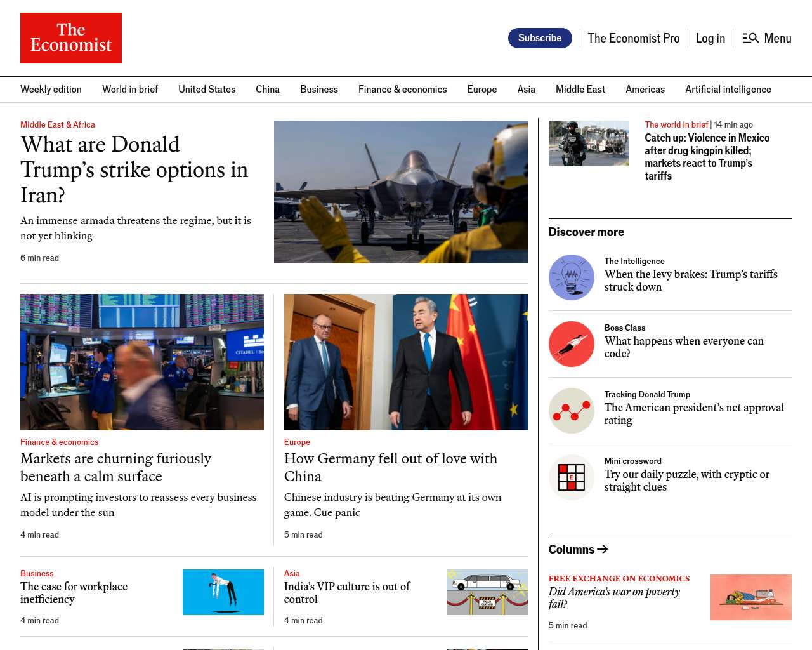Screen dimensions: 812x650
Task: Open Tracking Donald Trump chart icon
Action: pos(571,411)
